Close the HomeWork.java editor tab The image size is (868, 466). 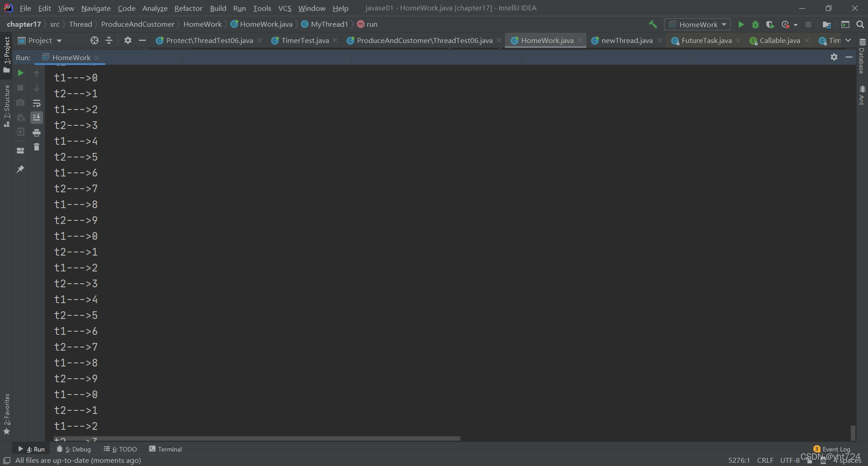(580, 41)
